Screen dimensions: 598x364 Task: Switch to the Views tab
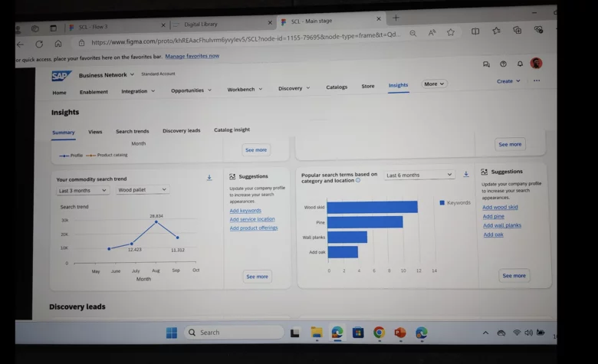95,132
